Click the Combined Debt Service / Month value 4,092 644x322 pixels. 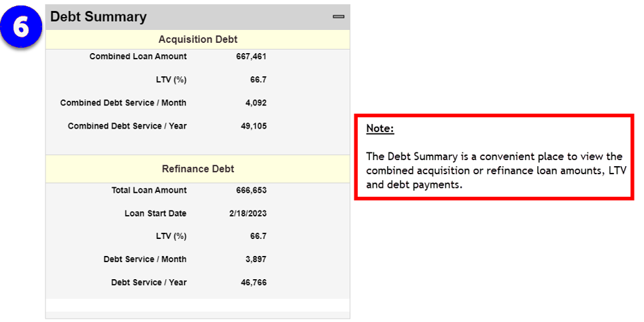coord(256,103)
